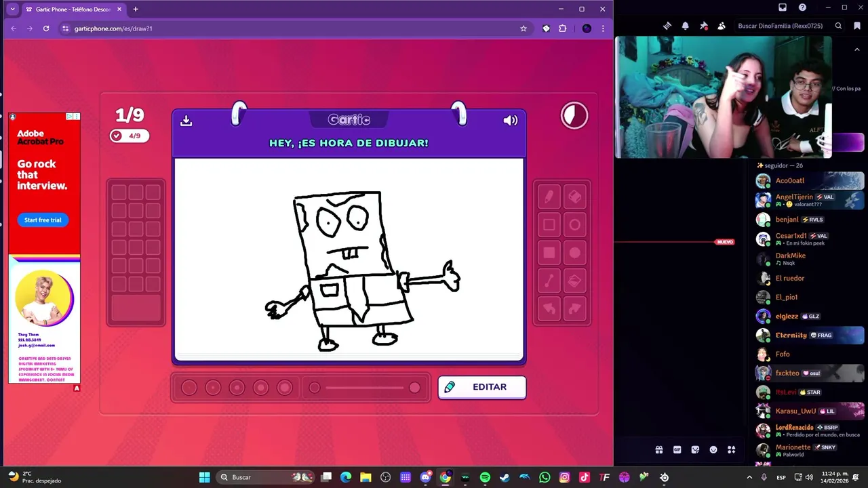The width and height of the screenshot is (868, 488).
Task: Click Start free trial in Adobe ad
Action: click(x=43, y=220)
